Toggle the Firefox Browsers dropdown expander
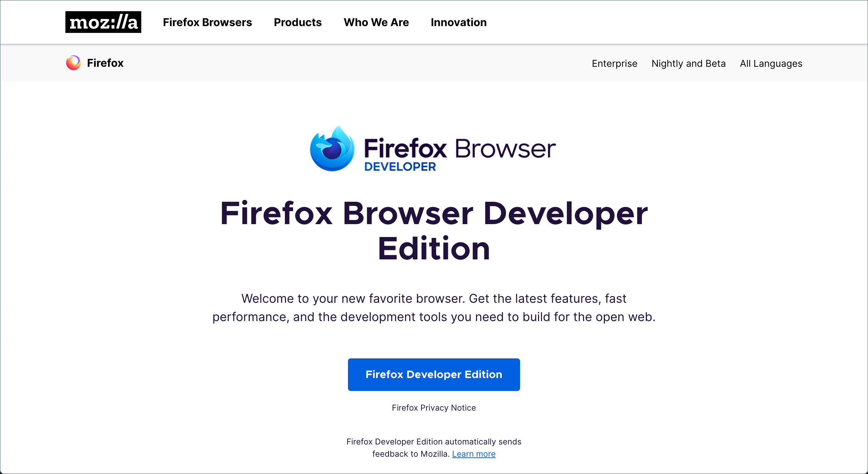Viewport: 868px width, 474px height. coord(207,22)
